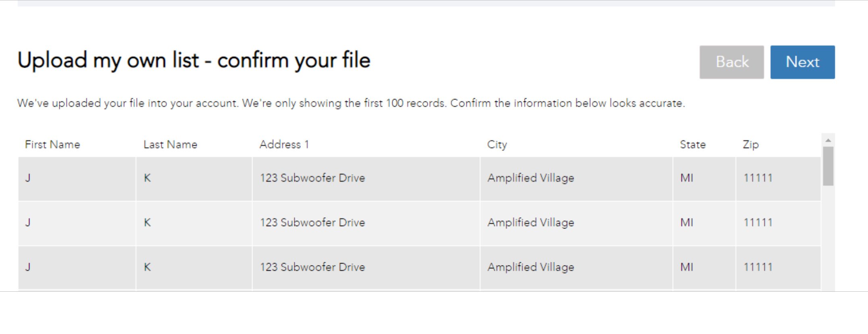Click the scrollbar up arrow
This screenshot has height=334, width=868.
[828, 140]
